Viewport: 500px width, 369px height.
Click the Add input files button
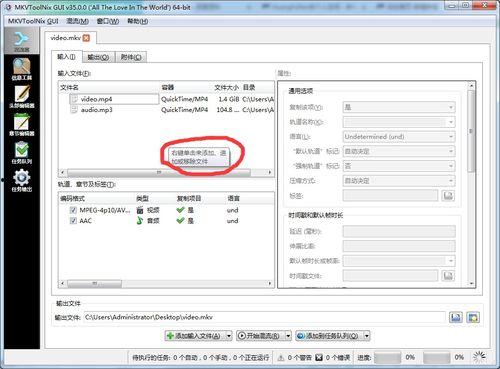[x=195, y=336]
